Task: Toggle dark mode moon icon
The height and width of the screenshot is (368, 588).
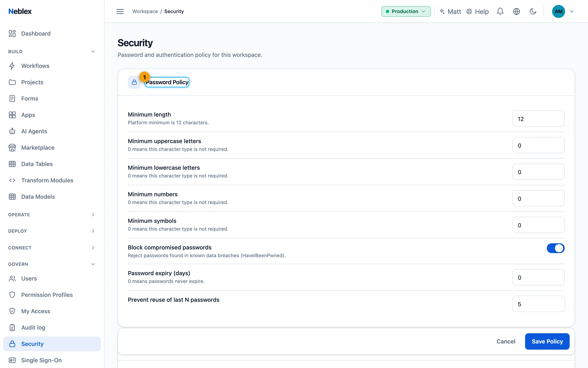Action: coord(533,11)
